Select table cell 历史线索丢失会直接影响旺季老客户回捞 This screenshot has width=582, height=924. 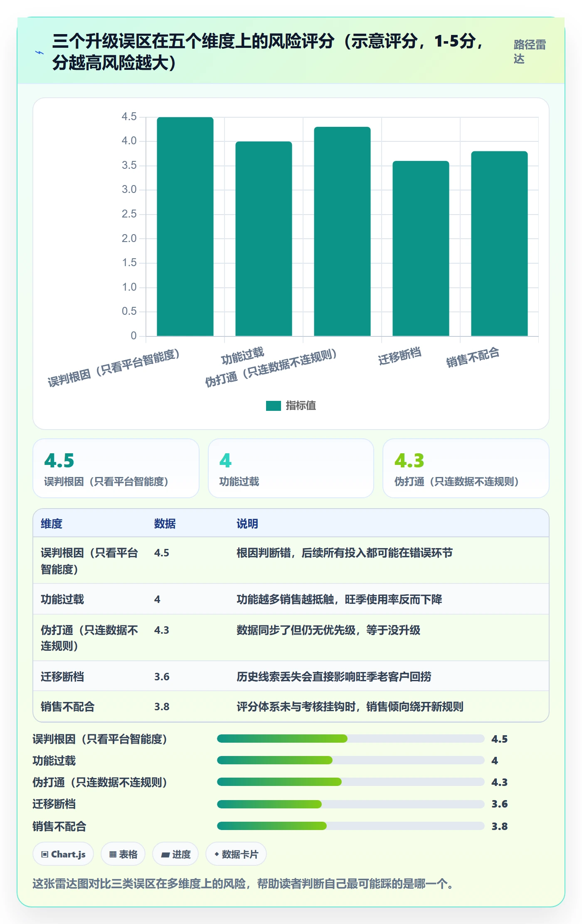(x=334, y=677)
